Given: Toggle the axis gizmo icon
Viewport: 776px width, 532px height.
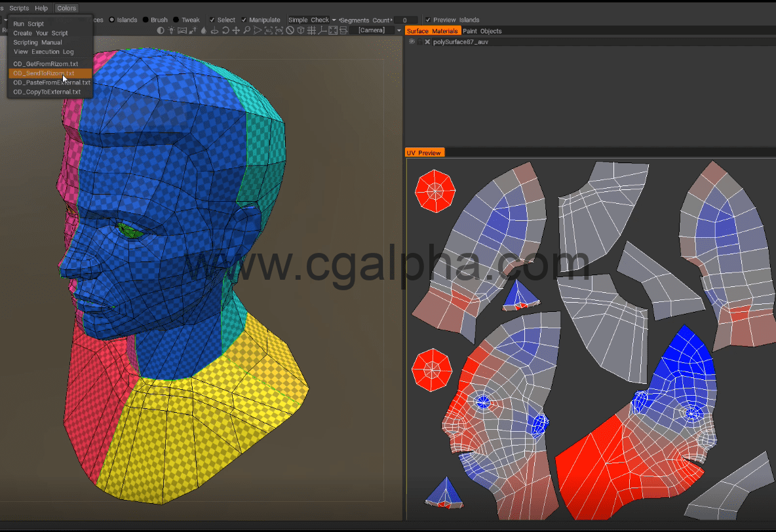Looking at the screenshot, I should 322,30.
